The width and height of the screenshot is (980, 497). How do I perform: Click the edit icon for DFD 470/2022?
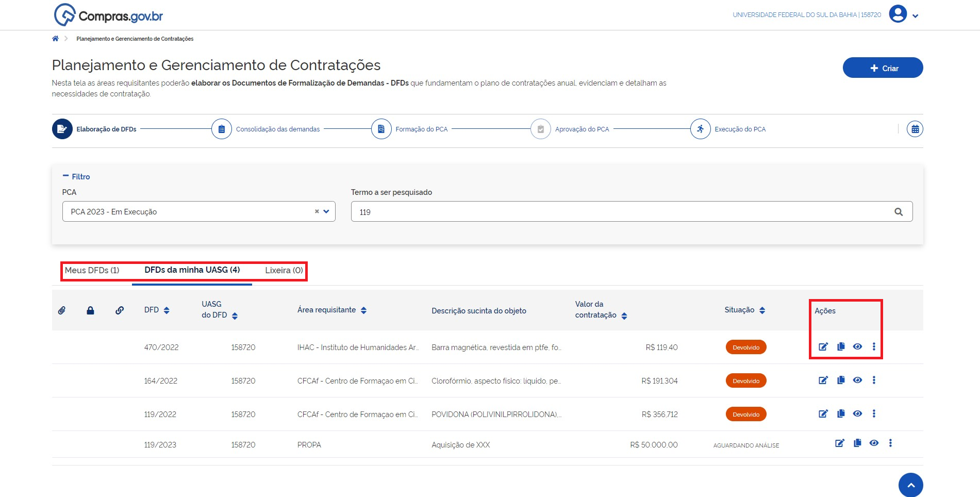point(823,347)
